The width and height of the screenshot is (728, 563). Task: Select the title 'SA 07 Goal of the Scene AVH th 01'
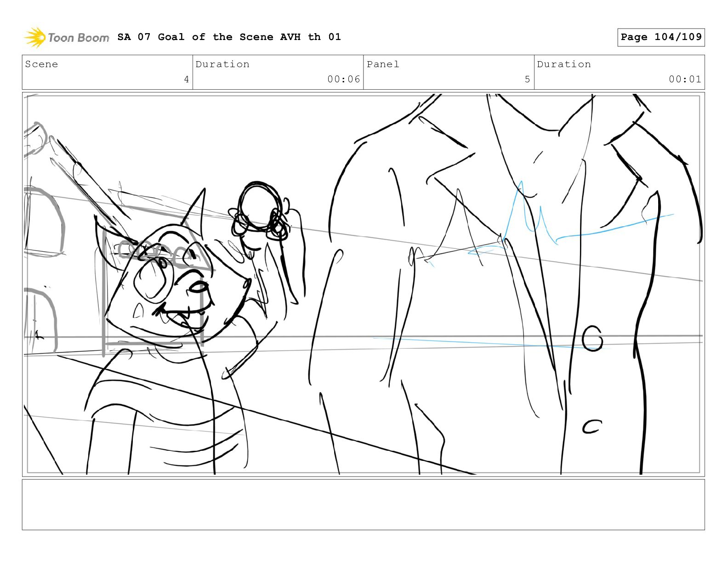click(x=229, y=37)
